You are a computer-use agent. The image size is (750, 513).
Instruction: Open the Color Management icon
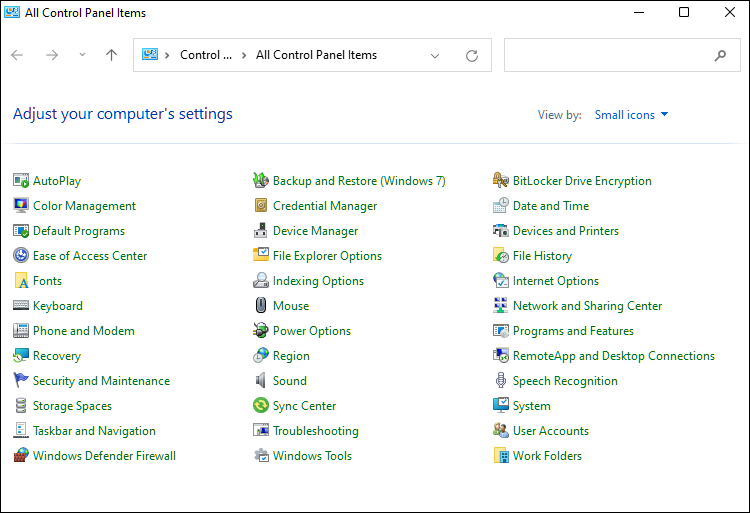(x=21, y=206)
